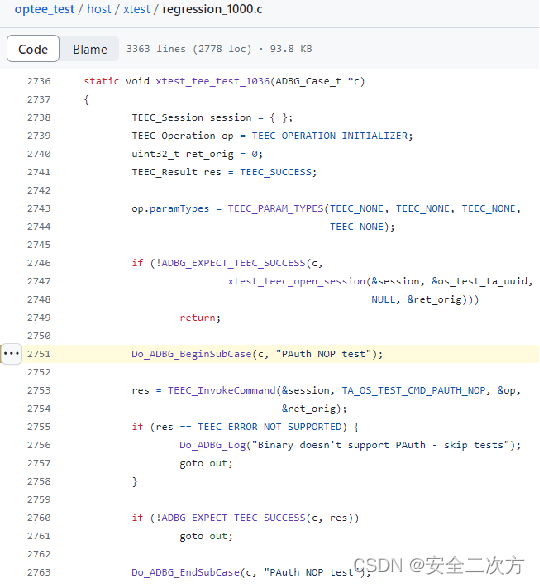Click line number 2741
The image size is (540, 584).
[x=39, y=172]
